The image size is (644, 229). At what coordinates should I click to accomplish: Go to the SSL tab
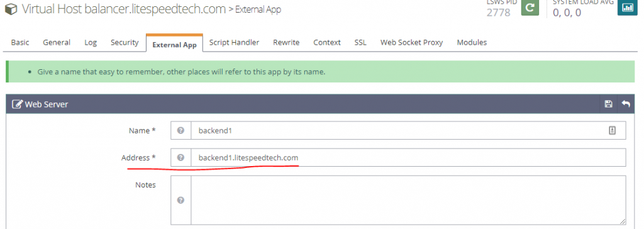click(360, 42)
